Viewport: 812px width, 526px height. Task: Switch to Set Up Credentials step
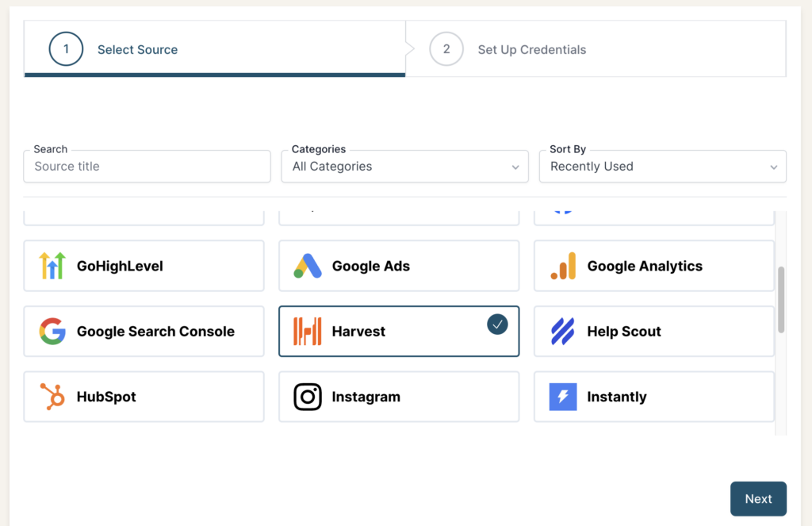[x=531, y=49]
